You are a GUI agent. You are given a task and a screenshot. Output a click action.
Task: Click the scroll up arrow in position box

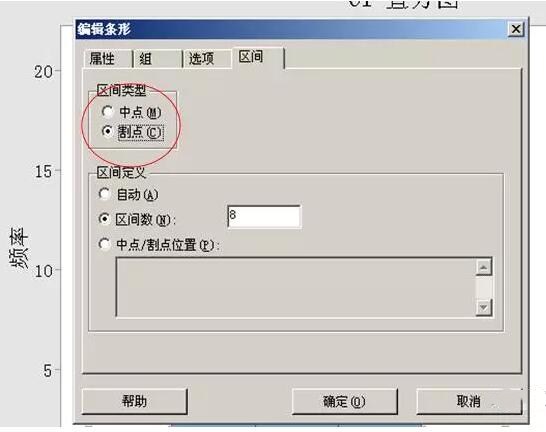484,267
